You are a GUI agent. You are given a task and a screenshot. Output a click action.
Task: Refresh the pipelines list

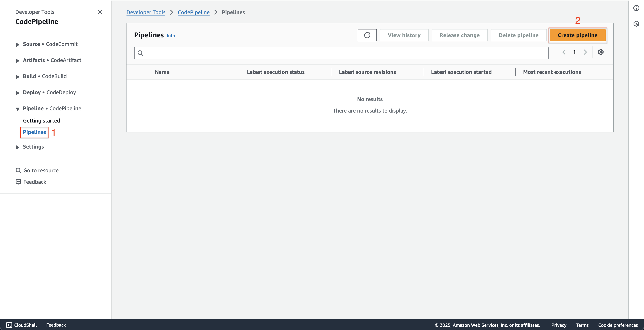point(367,35)
